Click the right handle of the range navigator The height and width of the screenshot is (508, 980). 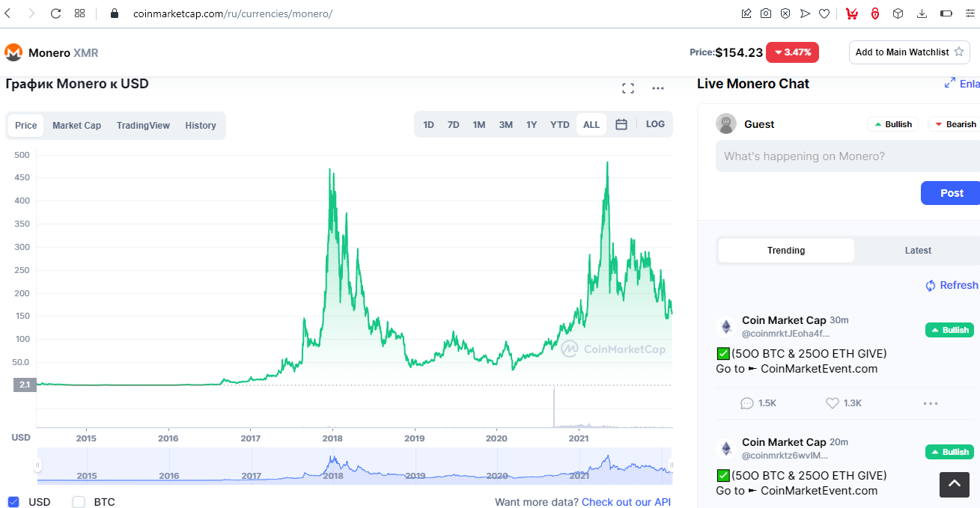pos(671,465)
